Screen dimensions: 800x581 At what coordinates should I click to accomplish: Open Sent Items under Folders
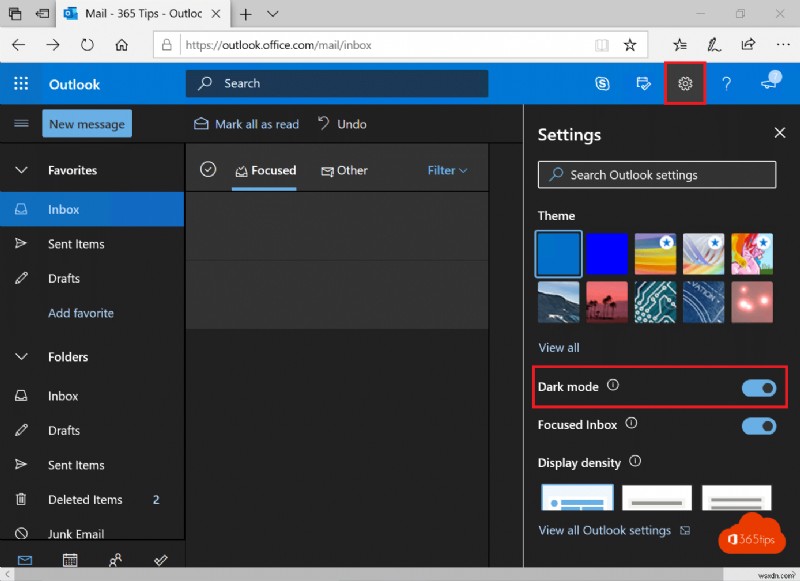(92, 465)
